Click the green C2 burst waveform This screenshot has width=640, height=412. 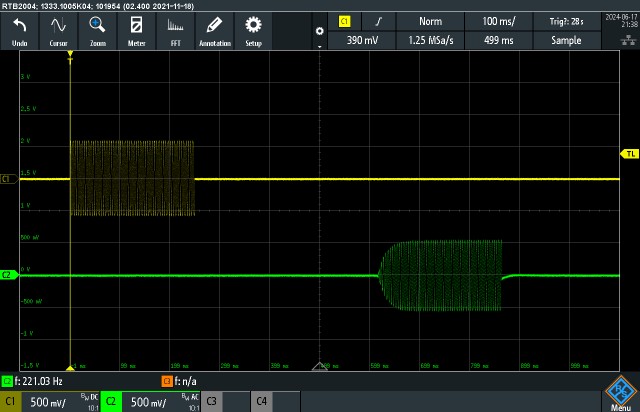click(441, 275)
